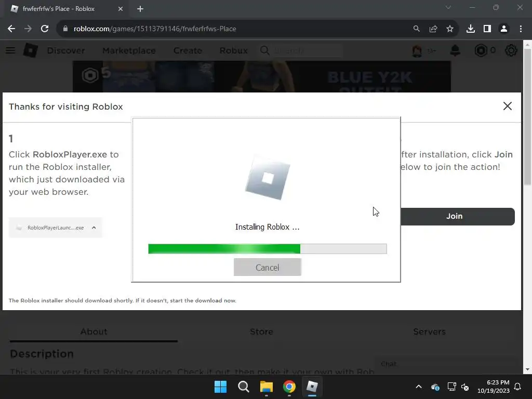Screen dimensions: 532x399
Task: Open the clock showing 6:23 PM
Action: tap(494, 387)
